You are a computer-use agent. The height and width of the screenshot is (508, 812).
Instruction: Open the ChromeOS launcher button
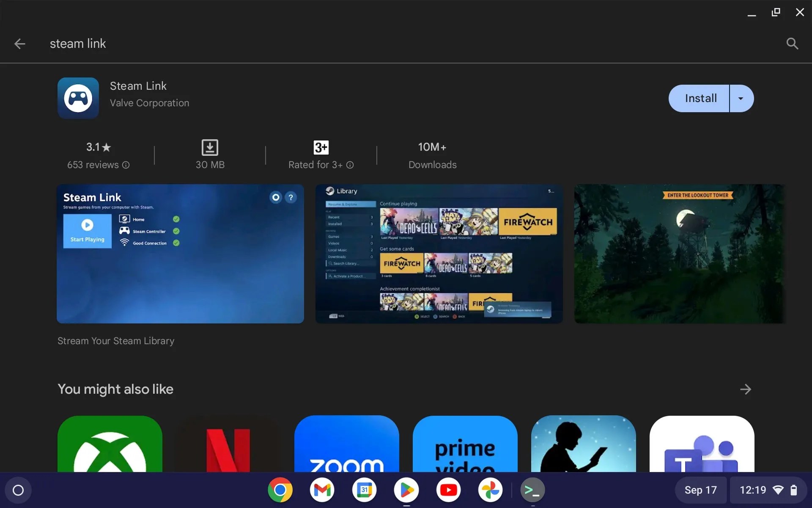18,490
